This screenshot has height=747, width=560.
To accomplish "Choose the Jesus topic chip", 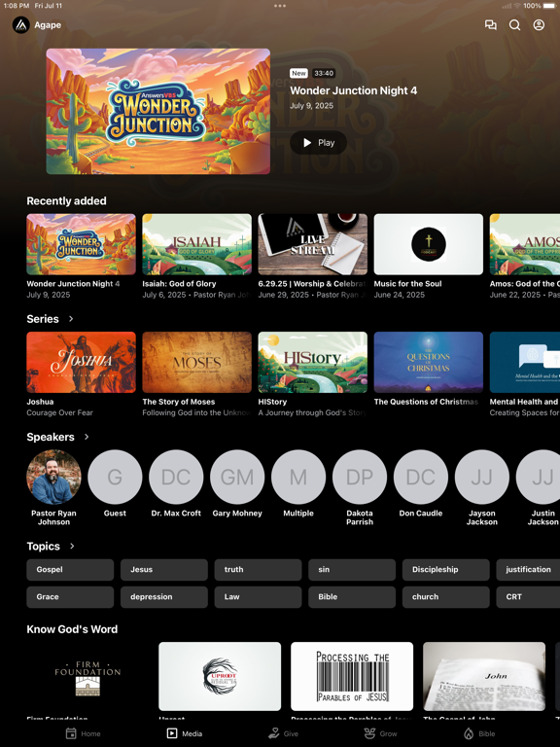I will pos(163,570).
